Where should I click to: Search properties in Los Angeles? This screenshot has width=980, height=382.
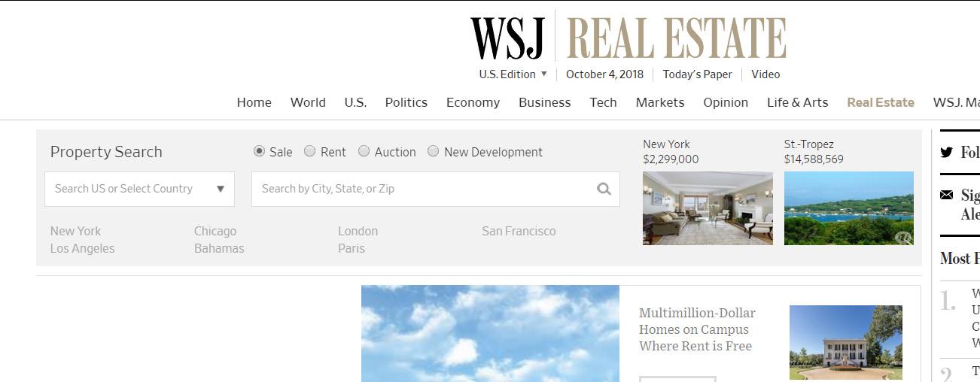point(82,249)
